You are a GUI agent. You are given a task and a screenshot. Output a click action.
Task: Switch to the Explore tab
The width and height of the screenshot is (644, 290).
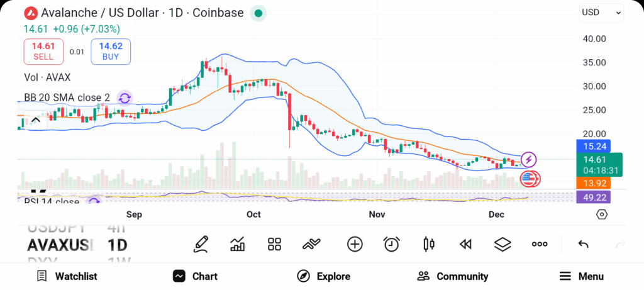(323, 276)
